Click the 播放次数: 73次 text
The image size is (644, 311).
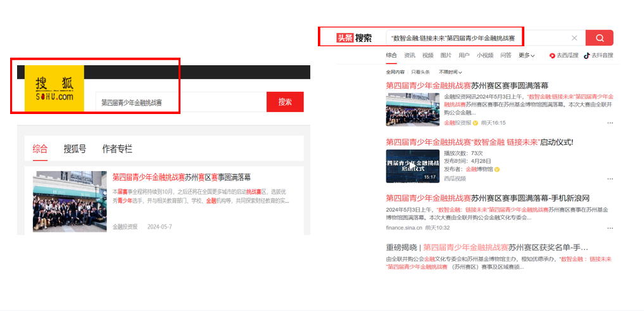pyautogui.click(x=464, y=153)
